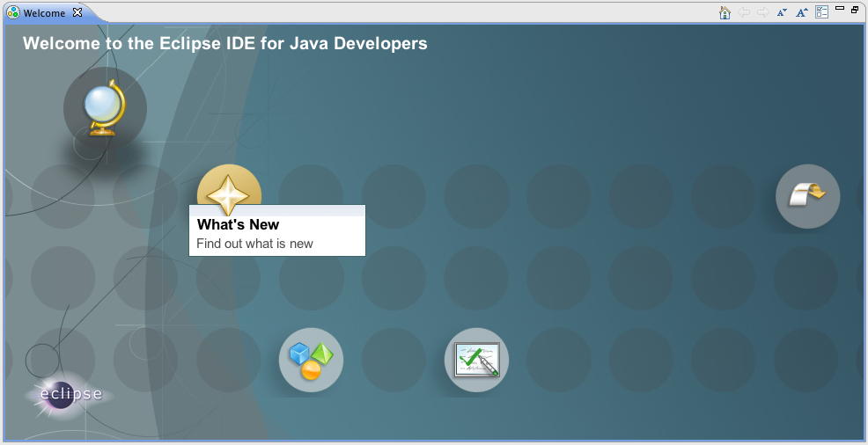Viewport: 868px width, 445px height.
Task: Select the Welcome tab
Action: pos(44,12)
